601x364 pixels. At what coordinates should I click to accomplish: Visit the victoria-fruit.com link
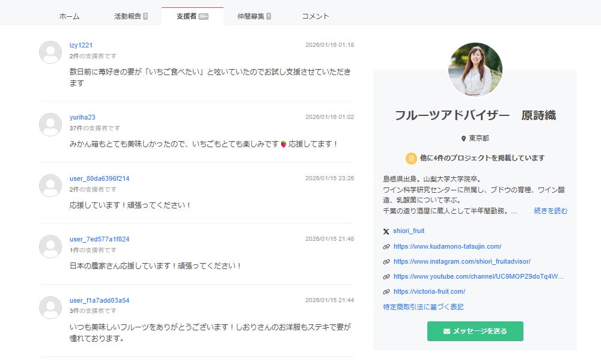(429, 291)
